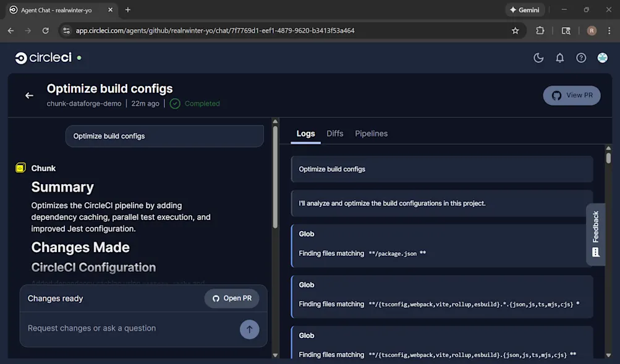Click the site information icon in address bar
Image resolution: width=620 pixels, height=364 pixels.
(x=66, y=30)
